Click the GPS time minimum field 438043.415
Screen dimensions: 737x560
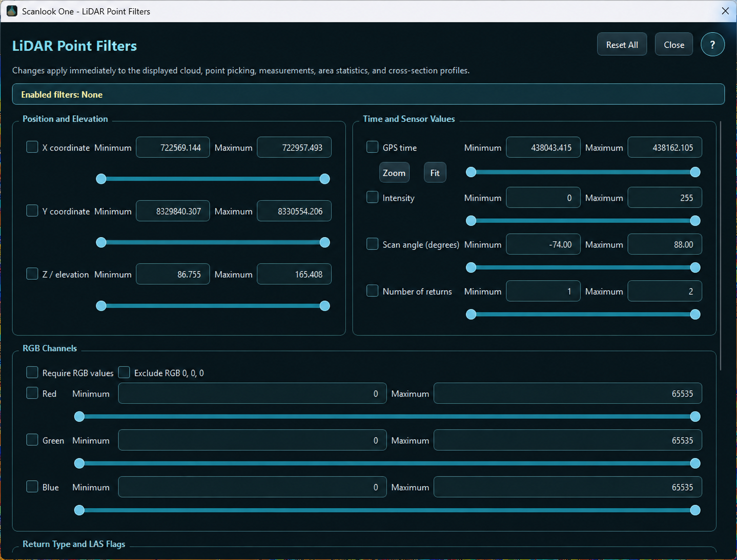pos(543,147)
